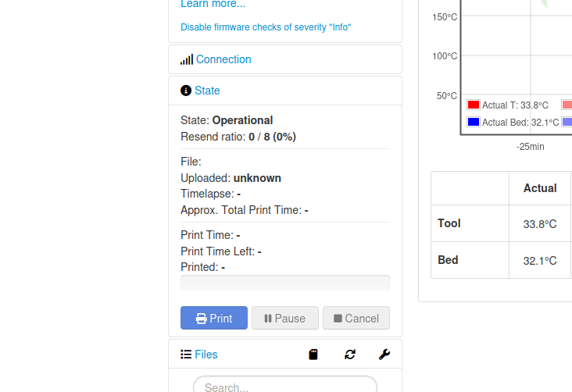Click the refresh files icon

pyautogui.click(x=350, y=355)
